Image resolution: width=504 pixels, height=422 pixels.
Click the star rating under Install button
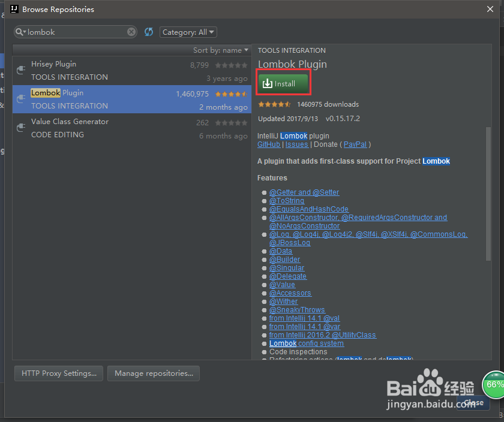[x=274, y=104]
